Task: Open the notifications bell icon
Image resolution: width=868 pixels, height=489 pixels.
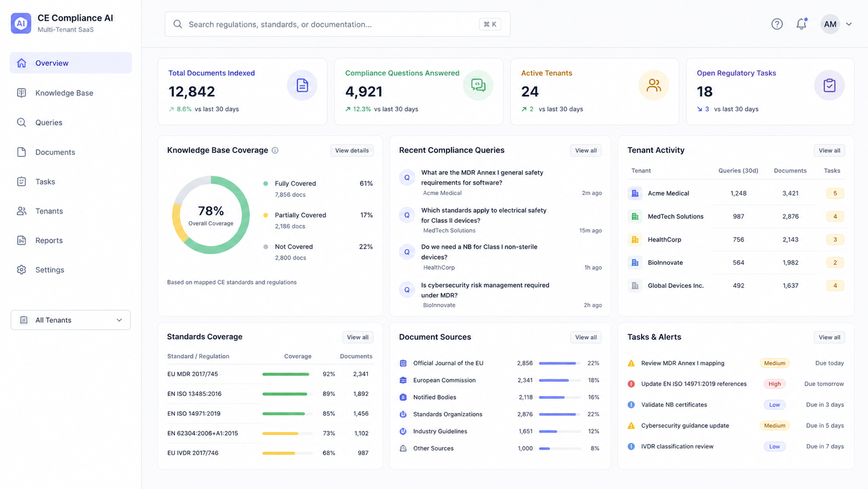Action: pyautogui.click(x=802, y=24)
